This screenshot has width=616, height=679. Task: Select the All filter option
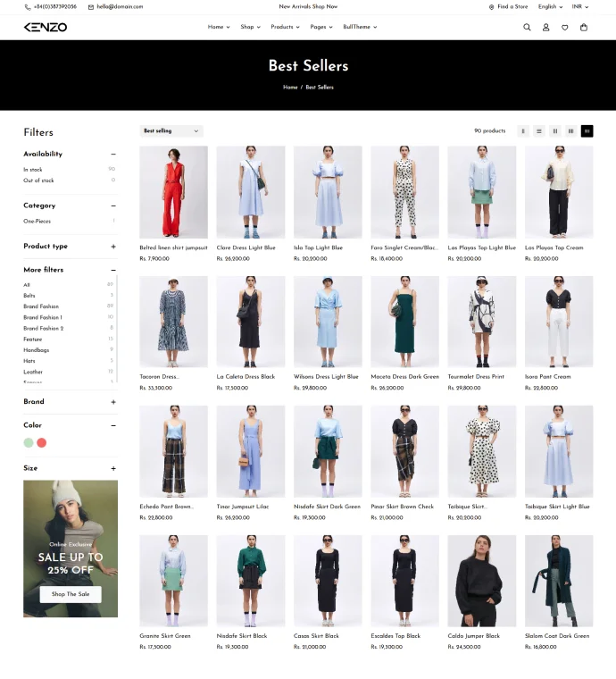click(x=27, y=284)
